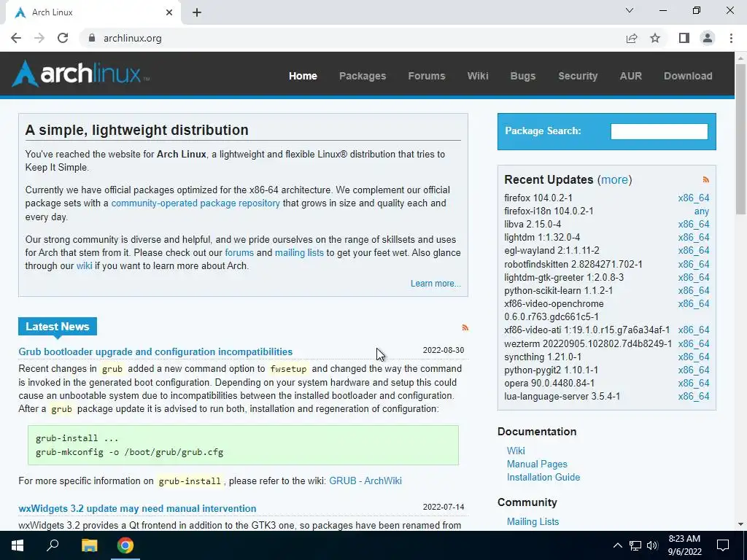Show hidden system tray icons
This screenshot has height=560, width=747.
617,545
